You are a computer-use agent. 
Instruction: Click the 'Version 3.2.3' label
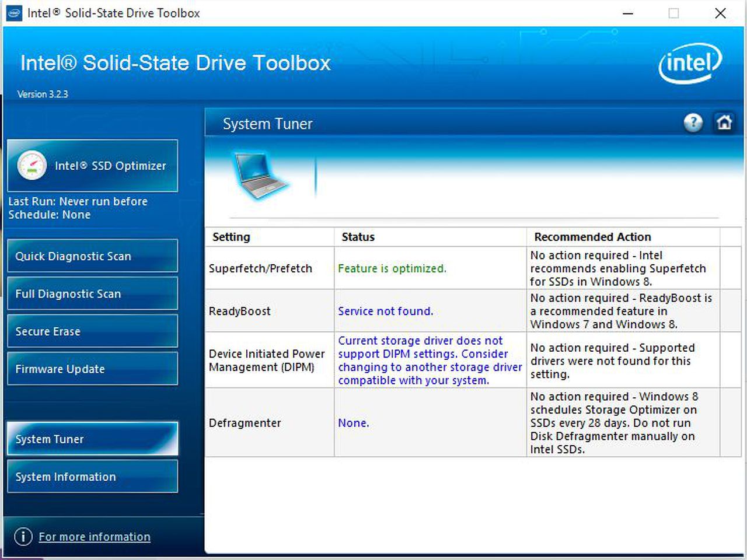43,94
